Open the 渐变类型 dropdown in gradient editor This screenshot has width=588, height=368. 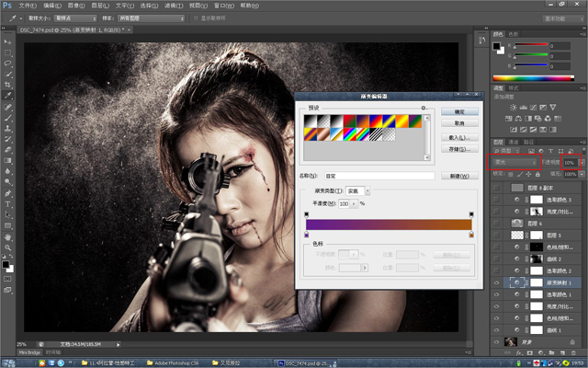coord(356,190)
